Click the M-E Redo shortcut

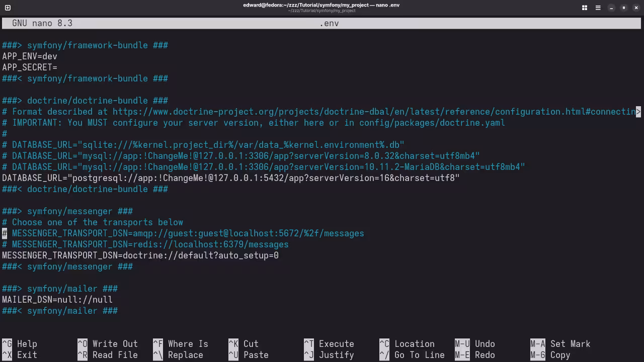click(x=475, y=355)
